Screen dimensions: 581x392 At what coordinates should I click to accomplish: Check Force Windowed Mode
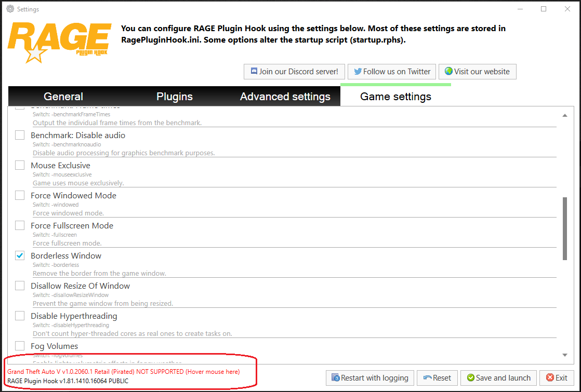[x=20, y=195]
